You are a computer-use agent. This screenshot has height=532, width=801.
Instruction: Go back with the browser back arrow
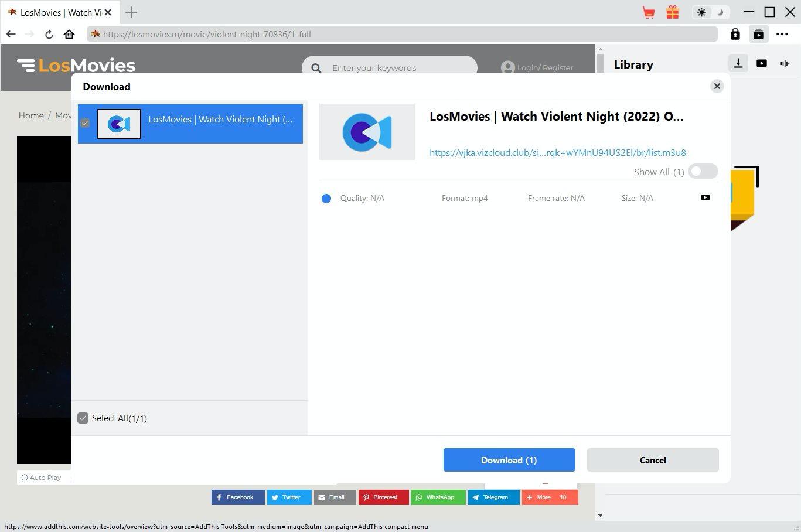[11, 34]
